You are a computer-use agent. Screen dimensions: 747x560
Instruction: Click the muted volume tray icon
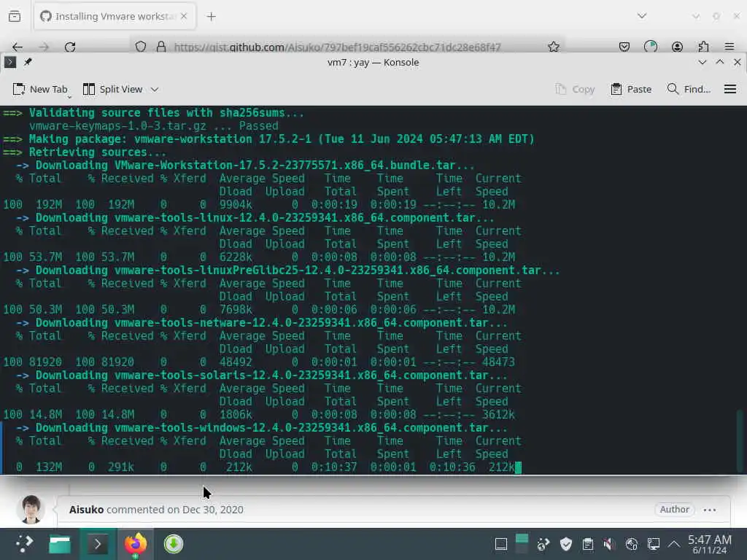(x=609, y=544)
